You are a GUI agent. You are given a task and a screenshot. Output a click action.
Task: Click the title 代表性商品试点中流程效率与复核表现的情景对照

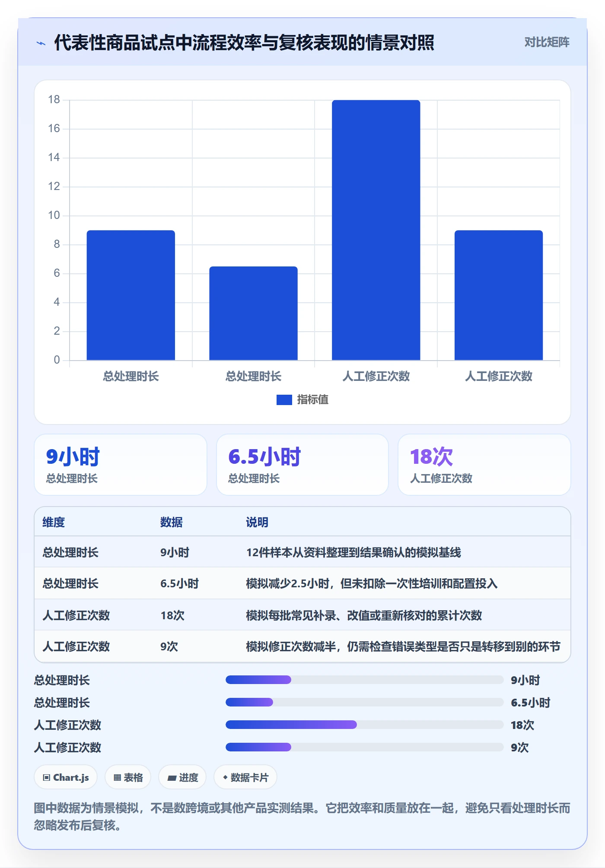click(244, 43)
